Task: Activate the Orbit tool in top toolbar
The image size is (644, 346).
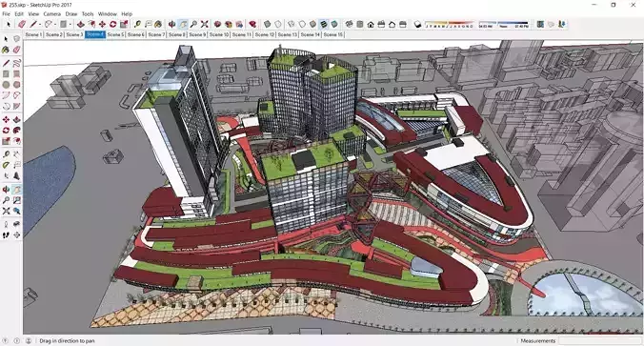Action: tap(171, 24)
